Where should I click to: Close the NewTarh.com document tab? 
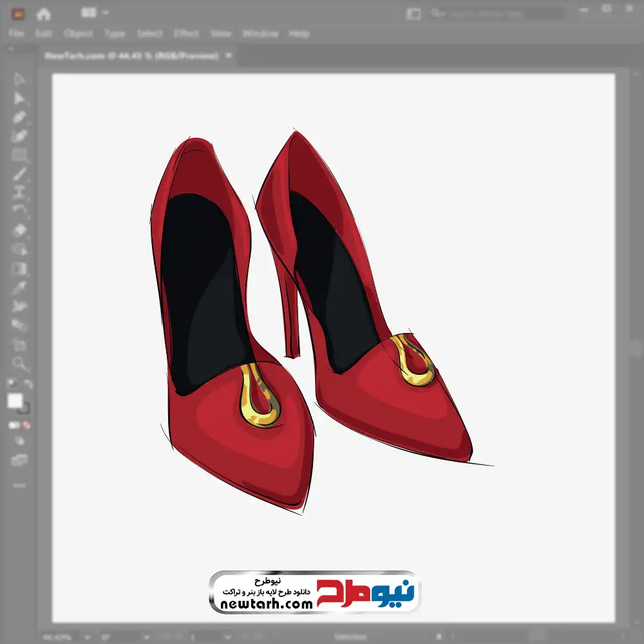(x=229, y=56)
